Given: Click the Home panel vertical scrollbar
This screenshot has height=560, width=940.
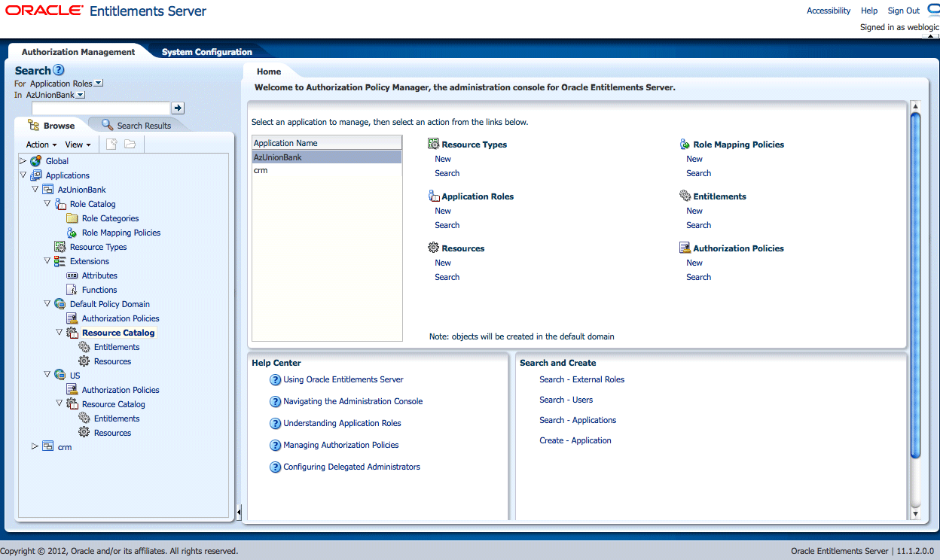Looking at the screenshot, I should point(915,285).
